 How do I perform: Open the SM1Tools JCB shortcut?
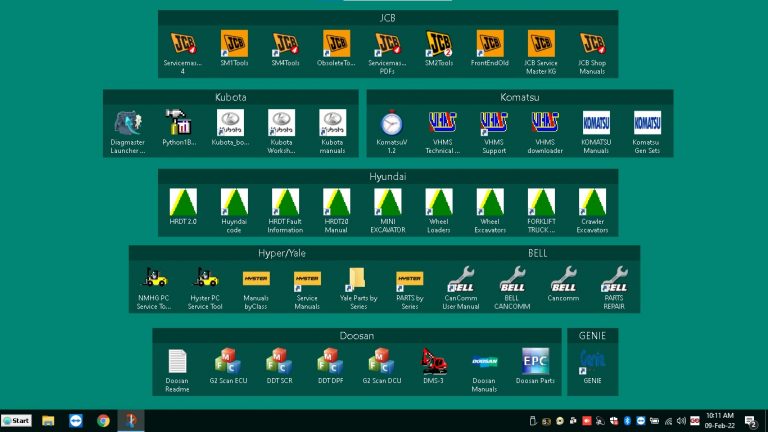(x=234, y=45)
